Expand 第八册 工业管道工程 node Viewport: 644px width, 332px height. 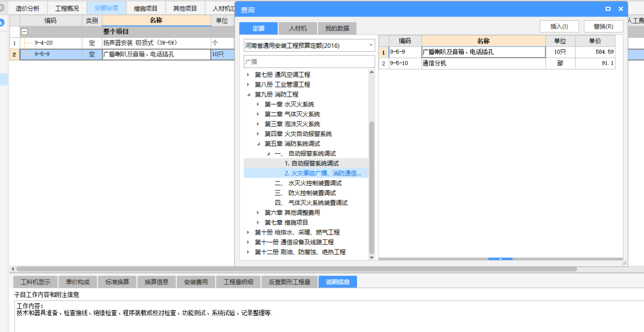pos(248,84)
